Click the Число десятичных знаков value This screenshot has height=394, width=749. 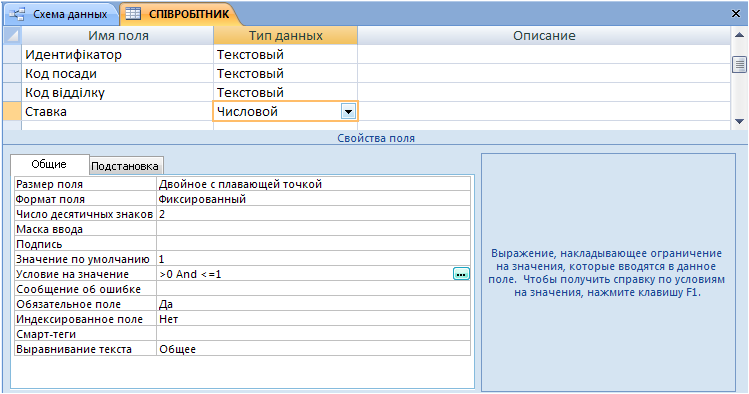tap(313, 214)
